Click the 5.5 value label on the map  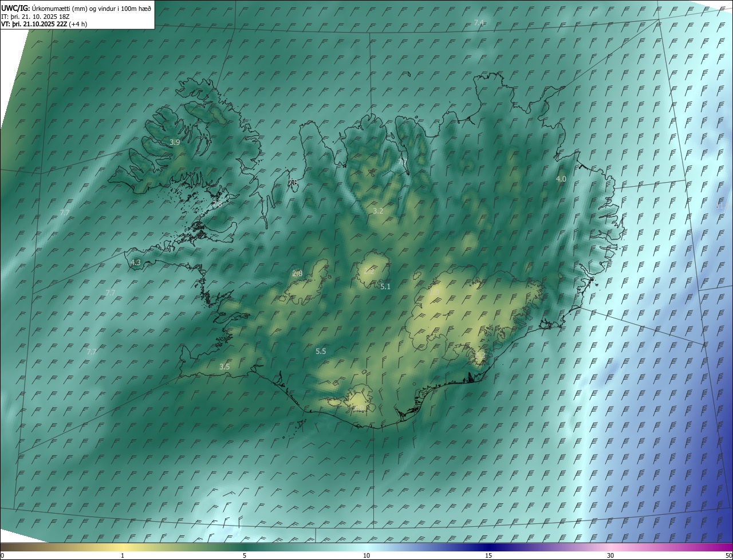(321, 351)
